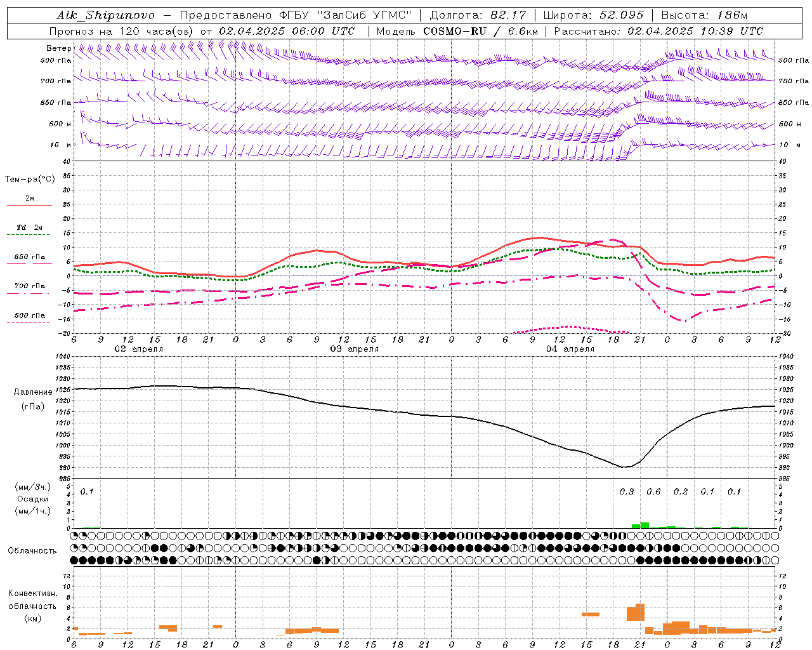Click the '04 апреля' date label
The height and width of the screenshot is (650, 812).
(570, 349)
